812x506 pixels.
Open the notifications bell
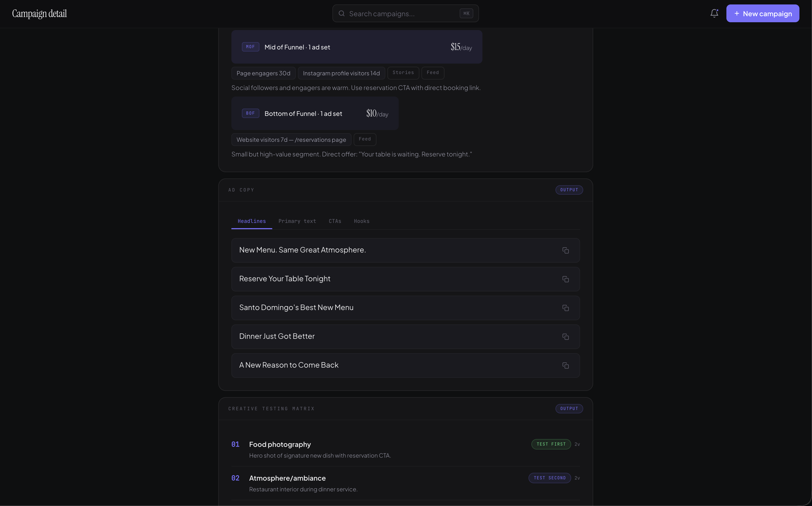point(714,13)
